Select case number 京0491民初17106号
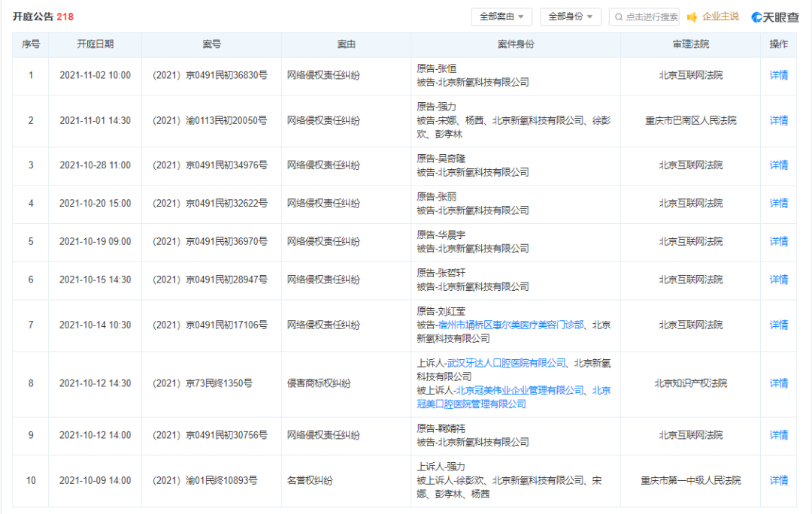 click(x=210, y=325)
